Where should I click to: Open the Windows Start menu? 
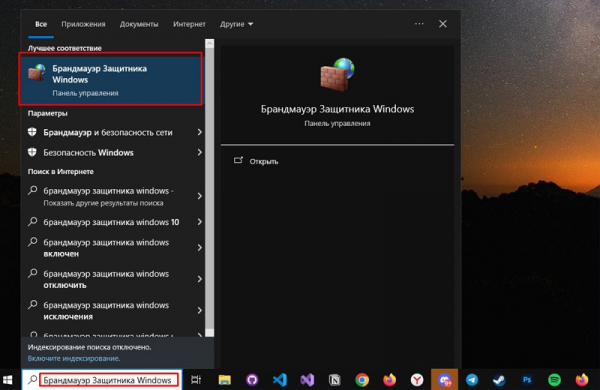(x=8, y=380)
